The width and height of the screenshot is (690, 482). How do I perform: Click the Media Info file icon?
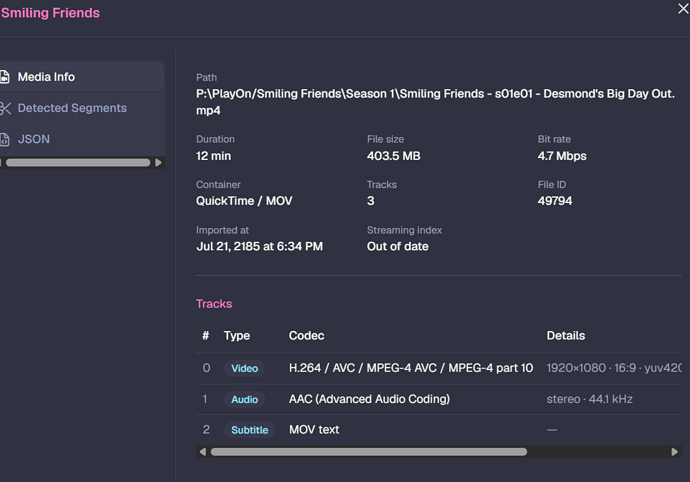click(x=5, y=77)
